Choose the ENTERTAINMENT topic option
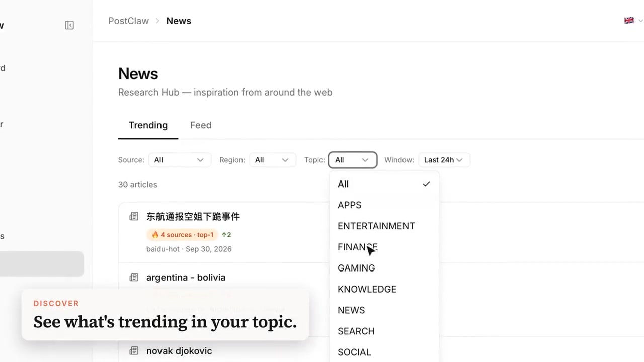The width and height of the screenshot is (644, 362). pyautogui.click(x=384, y=226)
